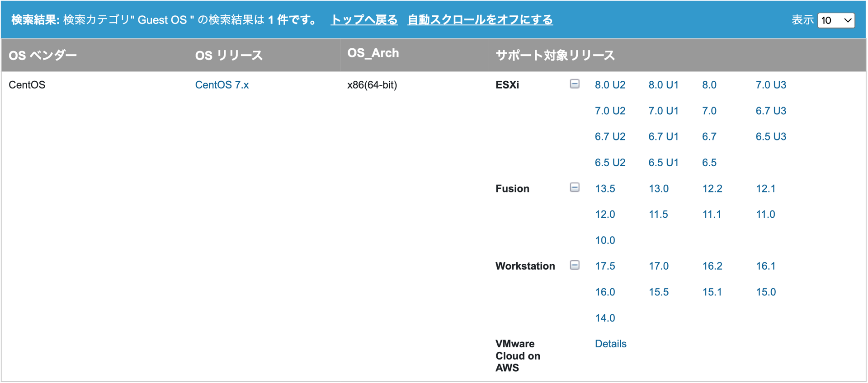Screen dimensions: 868x383
Task: Open Workstation 16.0 release link
Action: 605,292
